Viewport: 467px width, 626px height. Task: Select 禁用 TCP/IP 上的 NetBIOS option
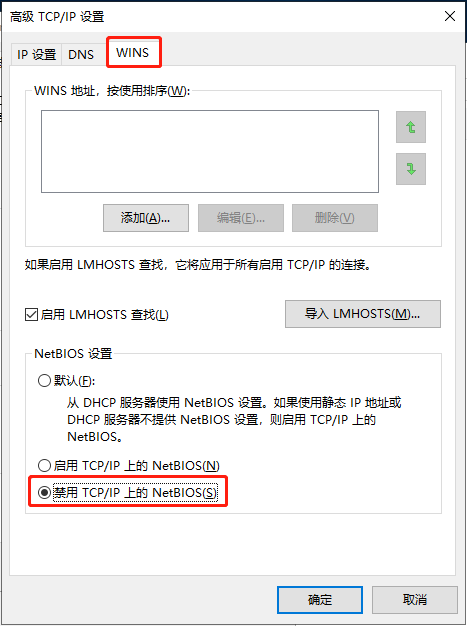44,493
